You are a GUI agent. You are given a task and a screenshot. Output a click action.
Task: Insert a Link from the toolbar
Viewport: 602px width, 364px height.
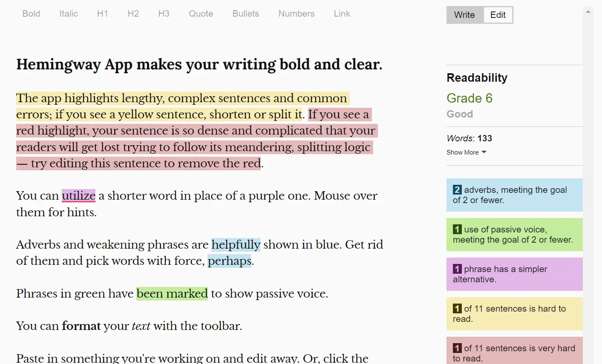pyautogui.click(x=342, y=14)
